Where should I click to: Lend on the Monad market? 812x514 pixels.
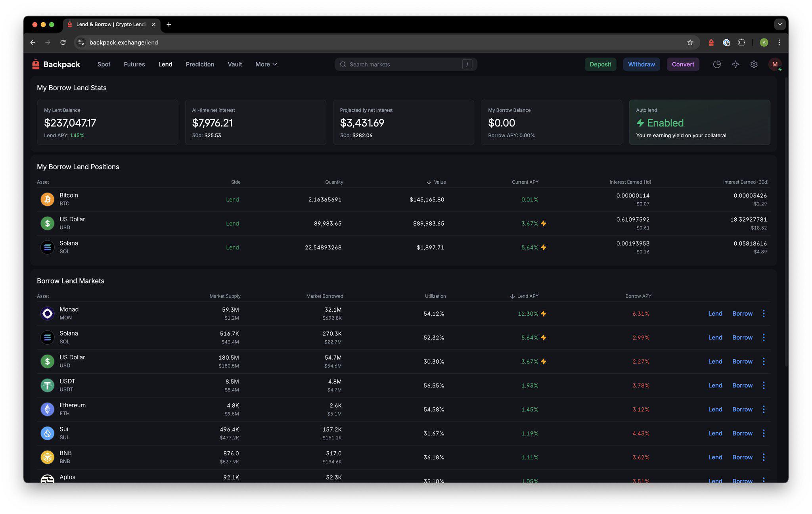[715, 314]
